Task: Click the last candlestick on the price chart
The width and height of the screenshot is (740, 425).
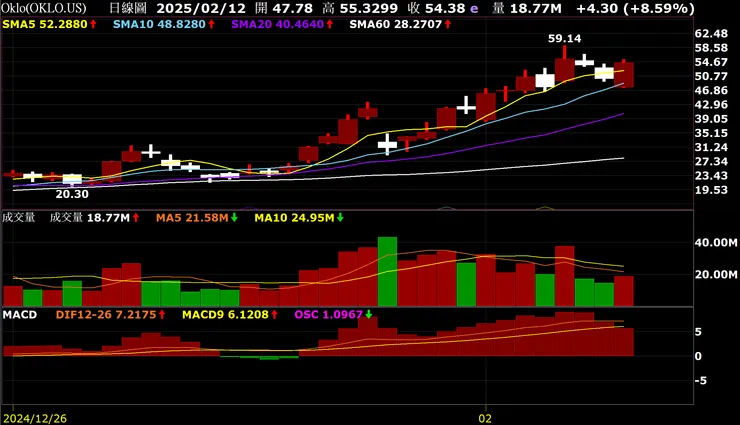Action: click(624, 74)
